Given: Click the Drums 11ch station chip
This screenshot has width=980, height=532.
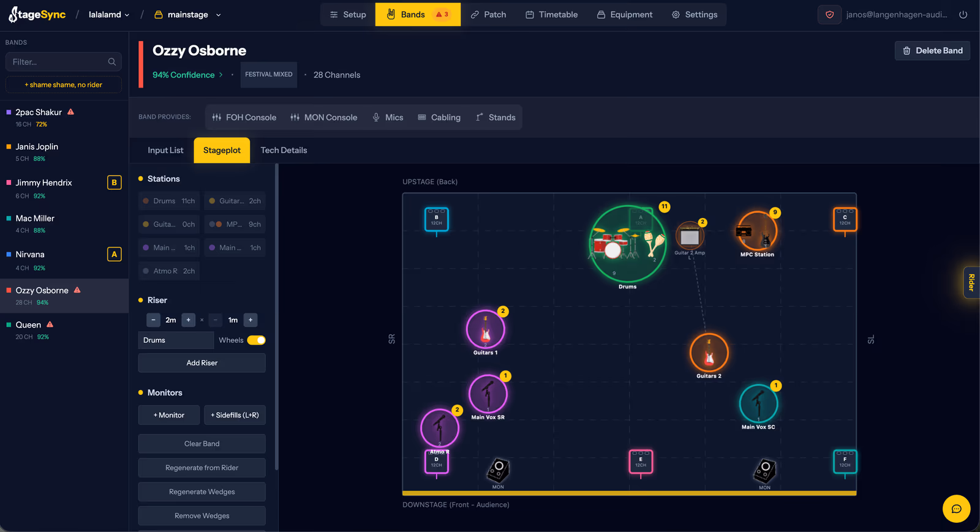Looking at the screenshot, I should click(x=169, y=201).
